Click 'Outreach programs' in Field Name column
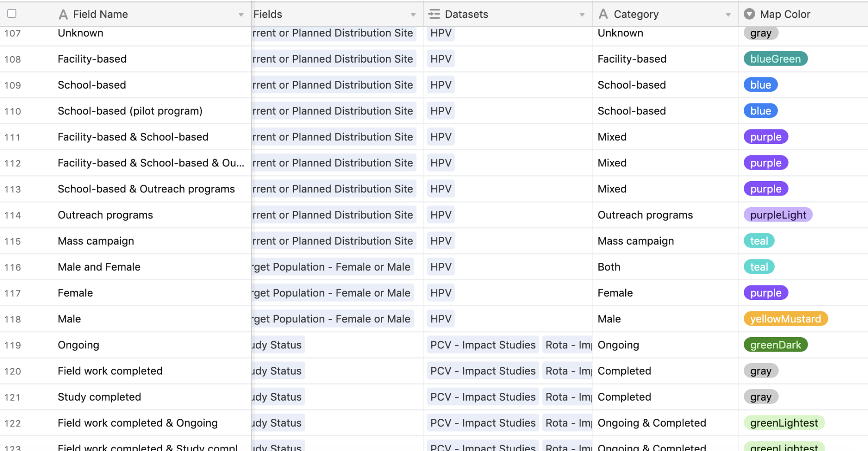Screen dimensions: 868x451 click(x=106, y=215)
